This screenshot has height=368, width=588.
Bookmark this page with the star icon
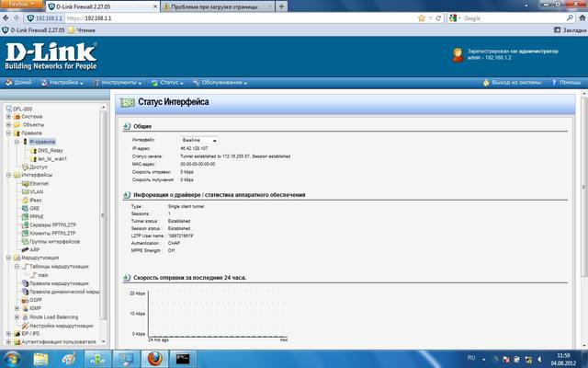422,18
